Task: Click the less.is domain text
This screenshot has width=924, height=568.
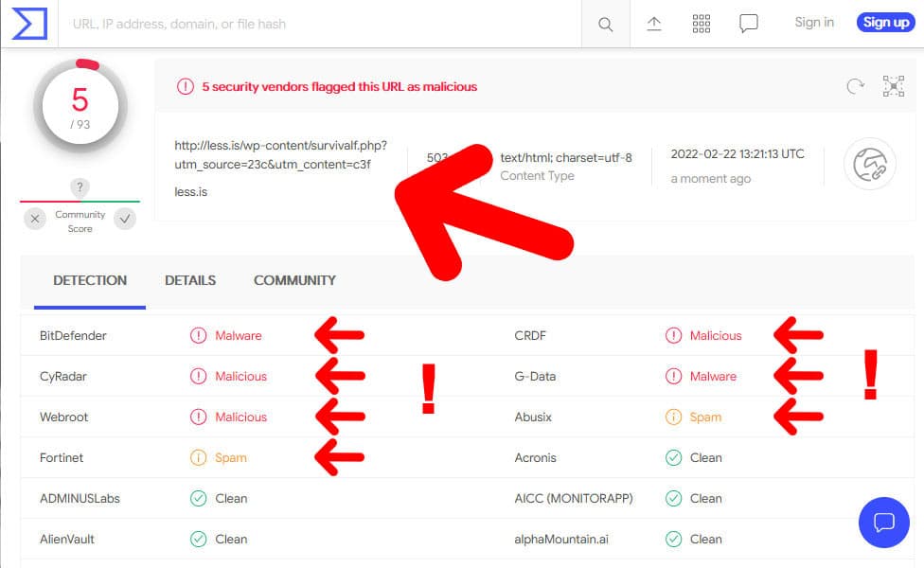Action: tap(191, 191)
